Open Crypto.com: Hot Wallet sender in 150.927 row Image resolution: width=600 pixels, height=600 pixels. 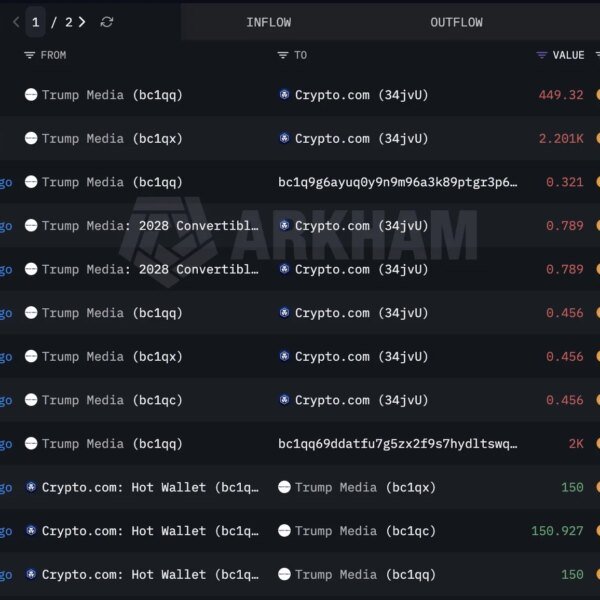150,531
